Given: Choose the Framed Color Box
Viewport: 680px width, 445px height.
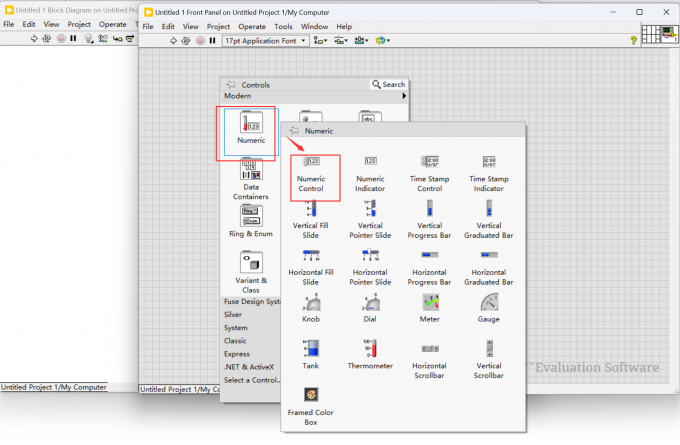Looking at the screenshot, I should (311, 406).
